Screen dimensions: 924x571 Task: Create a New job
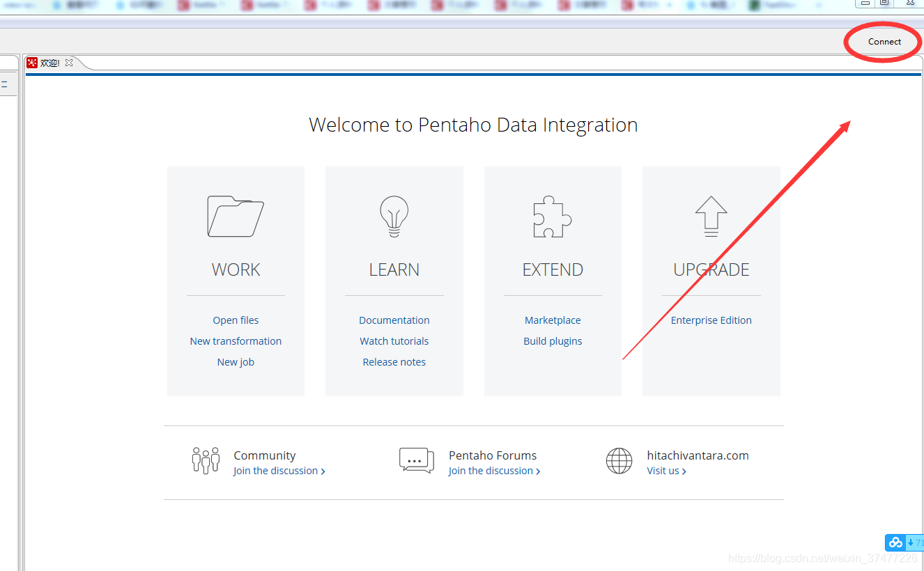(x=236, y=362)
